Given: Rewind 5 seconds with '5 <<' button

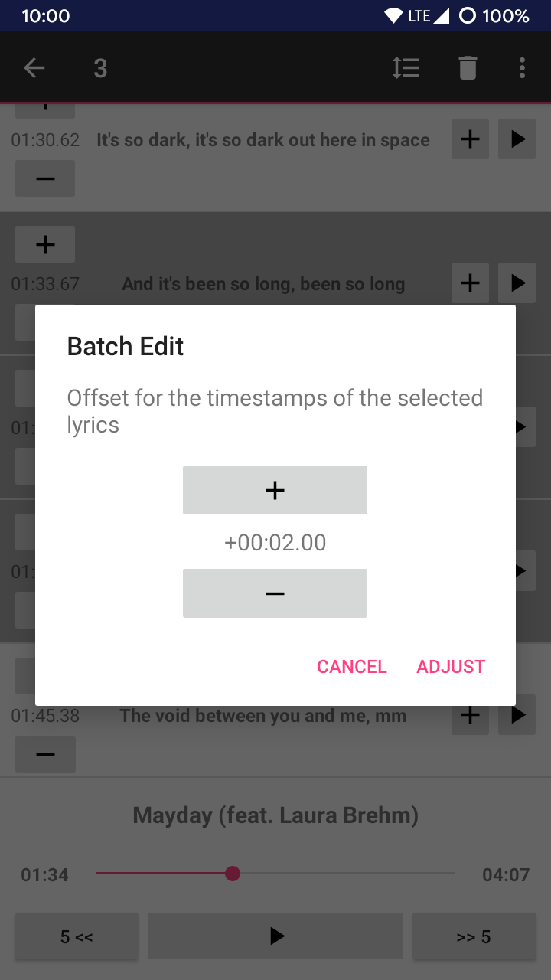Looking at the screenshot, I should pyautogui.click(x=77, y=936).
